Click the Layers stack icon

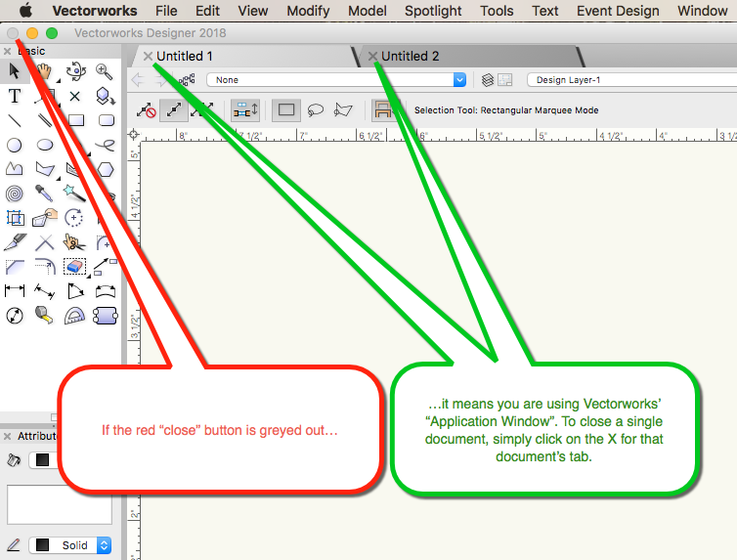point(488,80)
